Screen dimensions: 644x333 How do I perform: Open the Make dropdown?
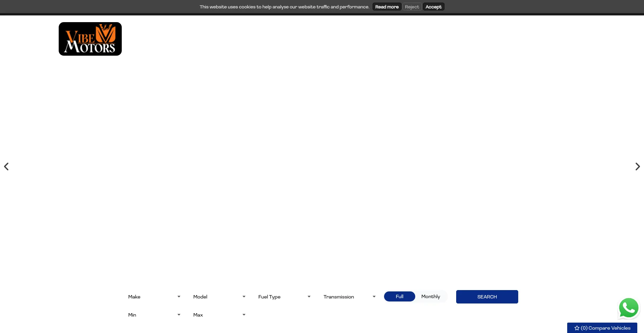(154, 297)
